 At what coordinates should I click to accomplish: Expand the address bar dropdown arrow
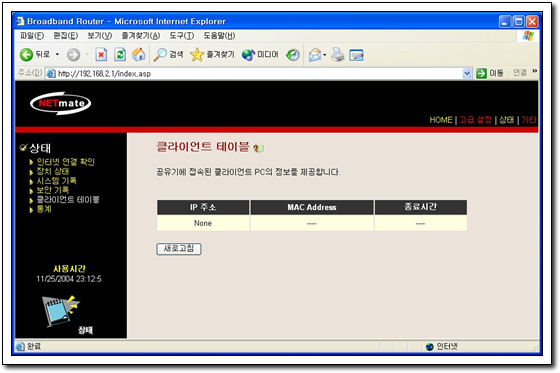click(467, 74)
